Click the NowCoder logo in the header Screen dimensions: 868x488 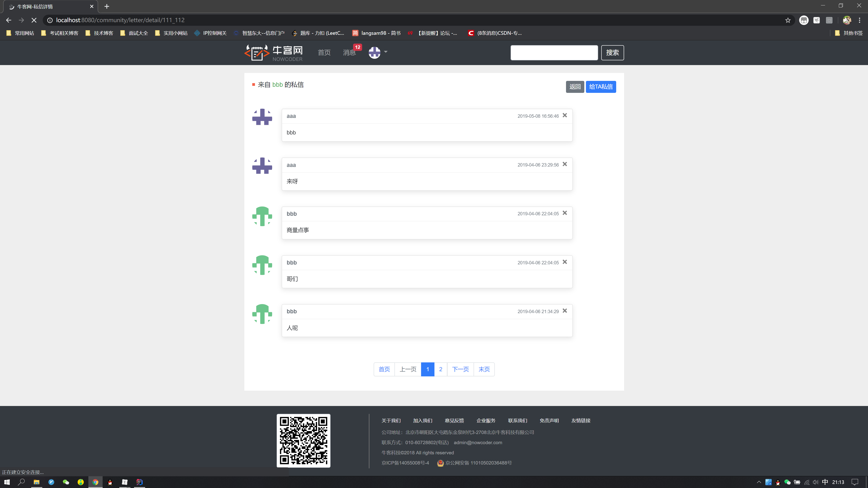click(273, 53)
